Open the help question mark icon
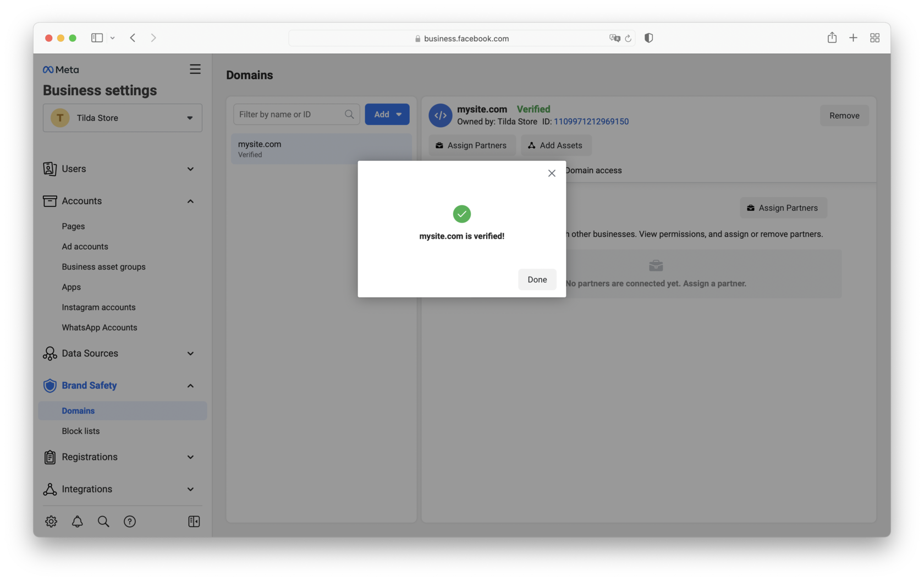 (130, 521)
